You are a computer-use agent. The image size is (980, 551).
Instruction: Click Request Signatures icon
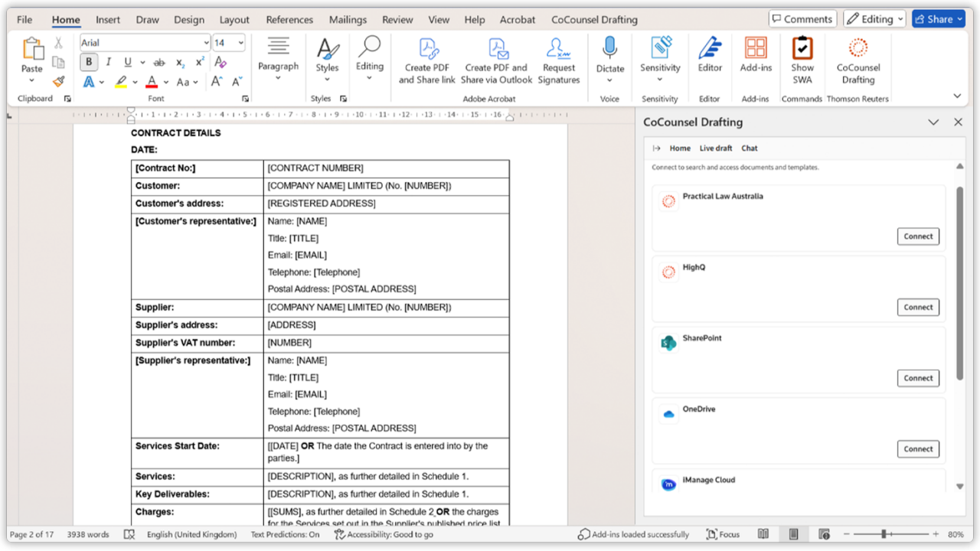(559, 60)
